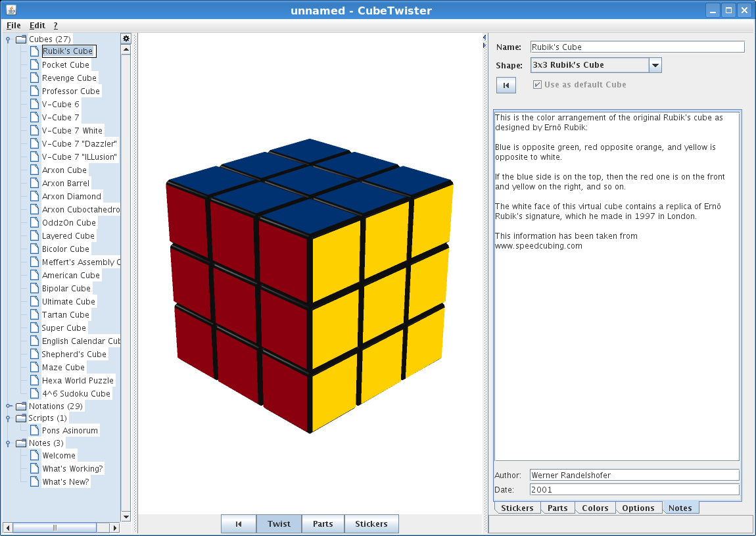This screenshot has height=536, width=756.
Task: Select 4^6 Sudoku Cube in tree
Action: pos(76,393)
